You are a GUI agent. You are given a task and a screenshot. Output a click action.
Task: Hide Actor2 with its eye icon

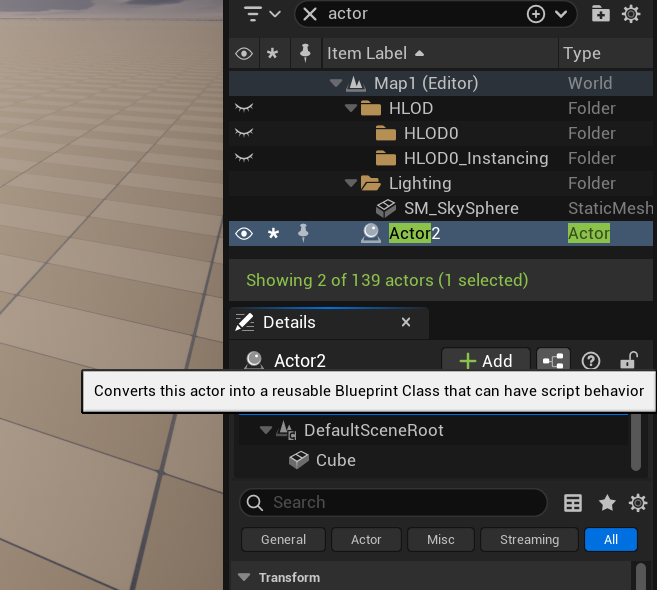click(x=244, y=233)
